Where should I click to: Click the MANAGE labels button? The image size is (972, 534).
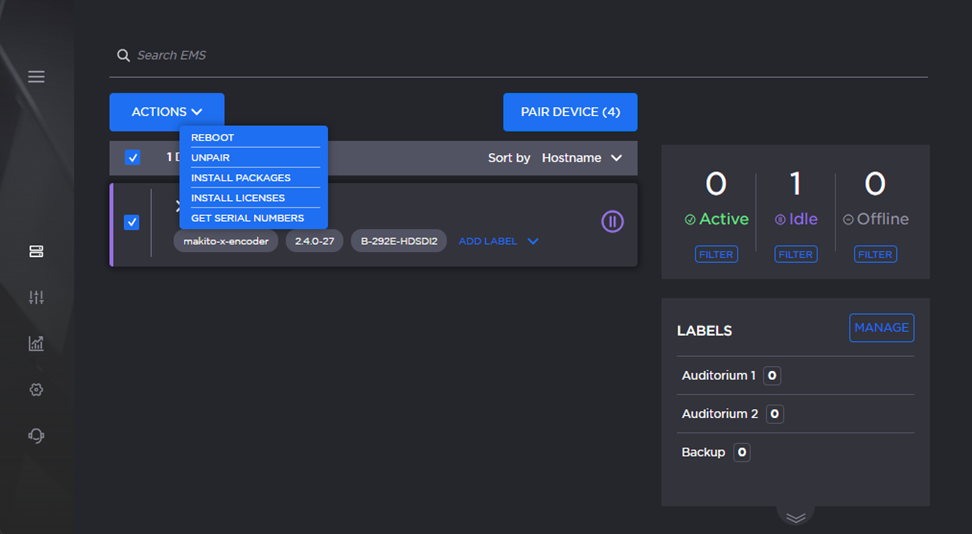click(881, 328)
